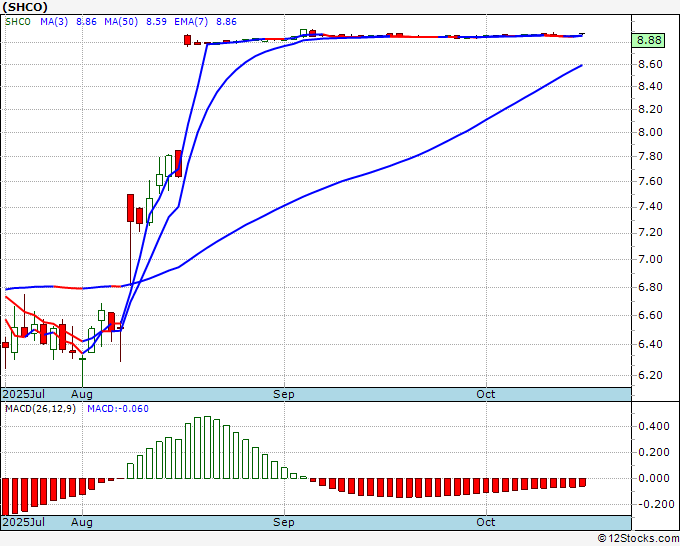
Task: Select the SHCO legend label
Action: [18, 22]
